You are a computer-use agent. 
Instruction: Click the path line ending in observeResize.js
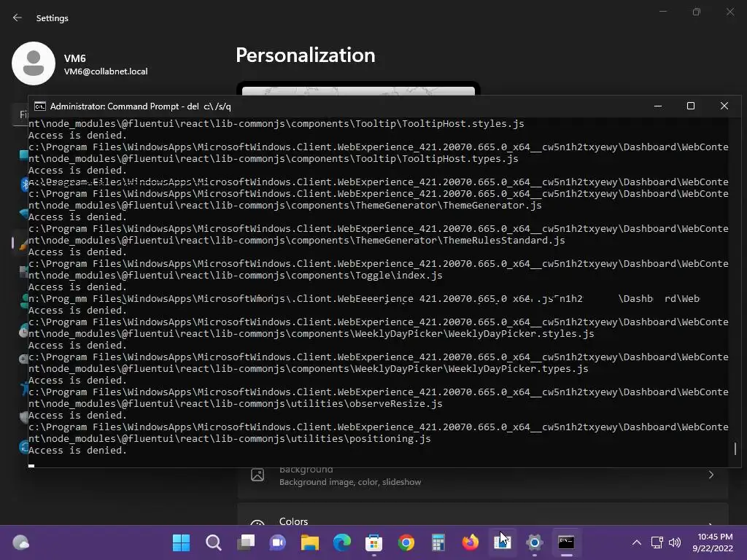236,404
